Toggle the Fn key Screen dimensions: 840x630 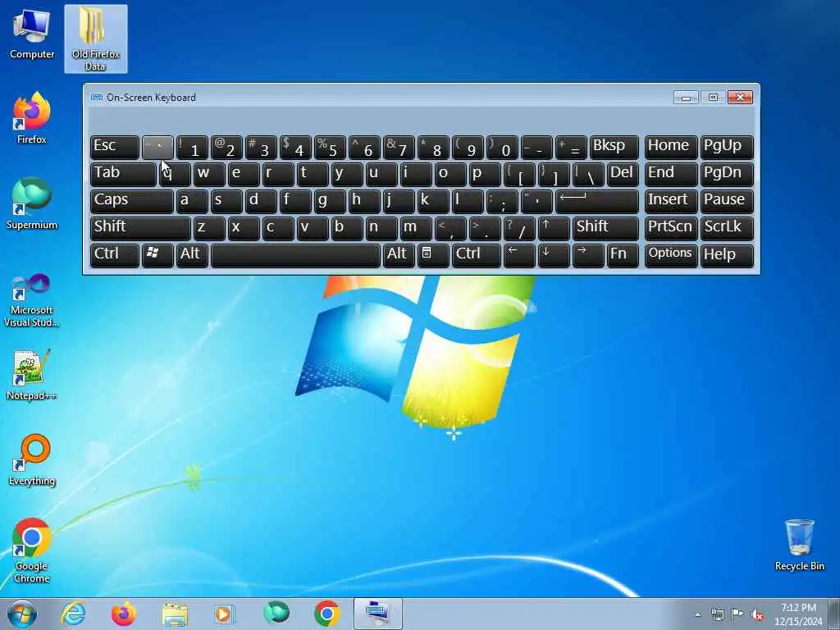coord(623,255)
